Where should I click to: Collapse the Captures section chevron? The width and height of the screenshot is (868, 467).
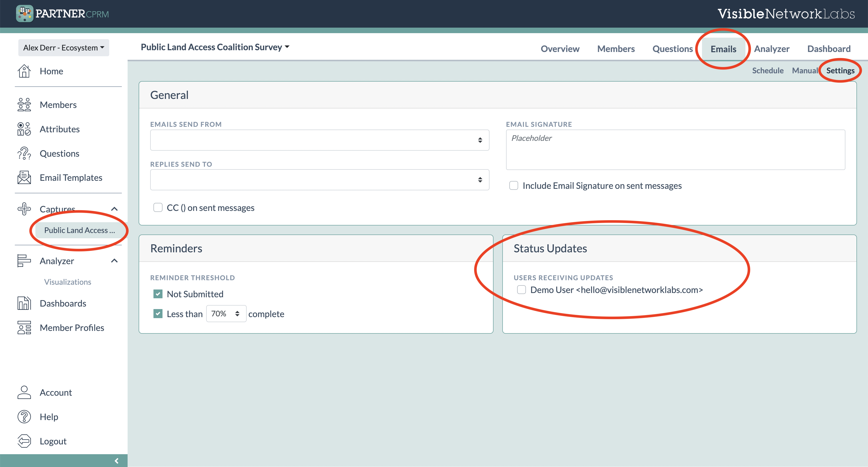pyautogui.click(x=115, y=209)
